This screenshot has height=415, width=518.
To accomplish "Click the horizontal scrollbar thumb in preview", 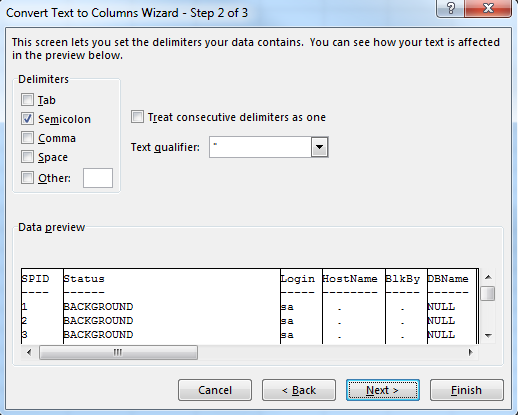I will pos(118,352).
